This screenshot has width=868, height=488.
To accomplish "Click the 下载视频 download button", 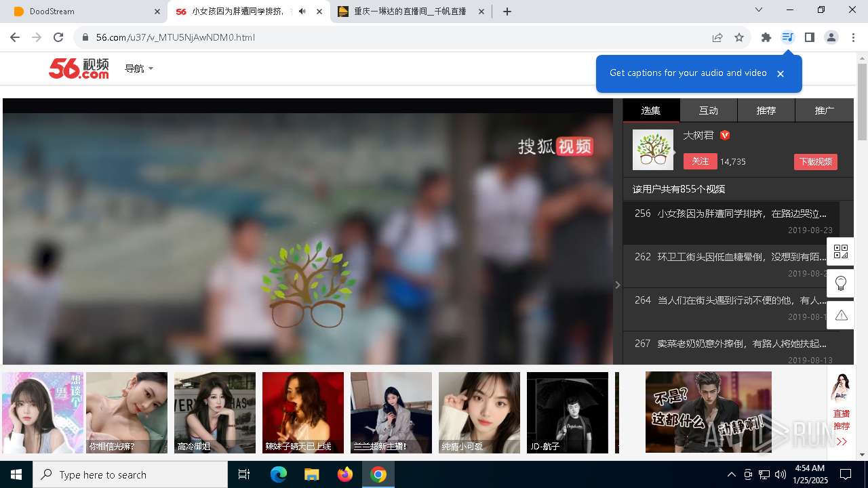I will (x=816, y=162).
